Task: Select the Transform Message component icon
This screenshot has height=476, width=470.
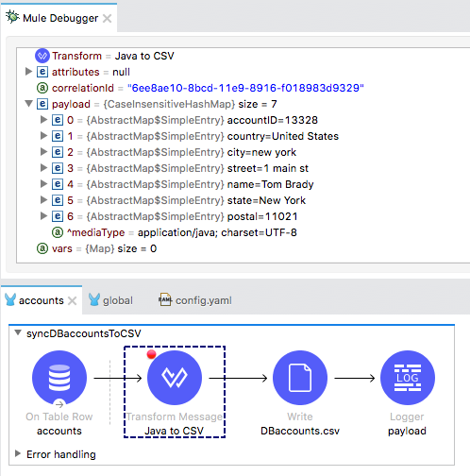Action: click(x=175, y=378)
